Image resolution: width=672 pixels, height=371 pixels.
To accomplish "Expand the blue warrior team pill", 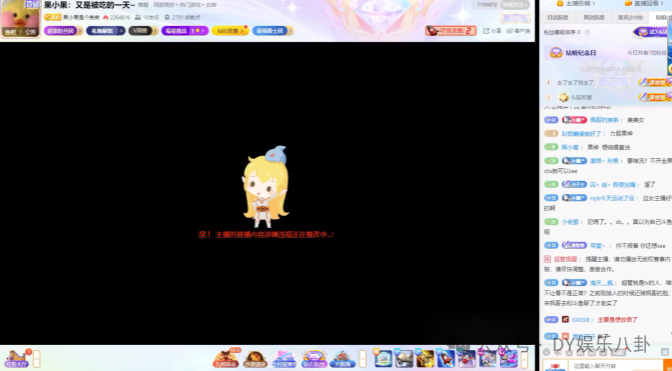I will (273, 30).
